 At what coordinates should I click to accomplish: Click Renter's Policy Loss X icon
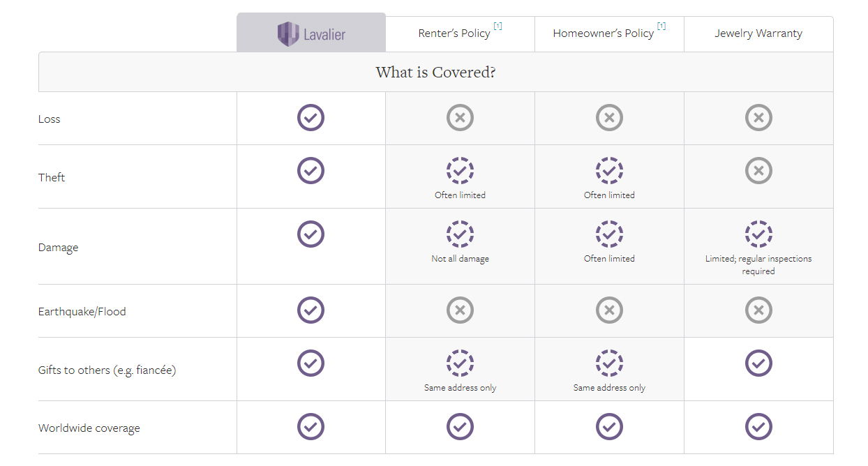point(460,118)
